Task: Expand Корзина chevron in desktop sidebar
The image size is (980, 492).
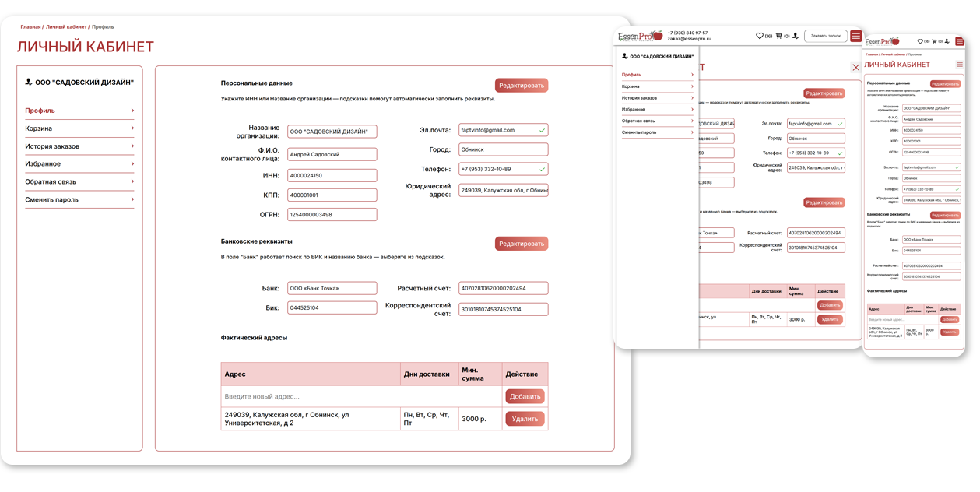Action: click(132, 128)
